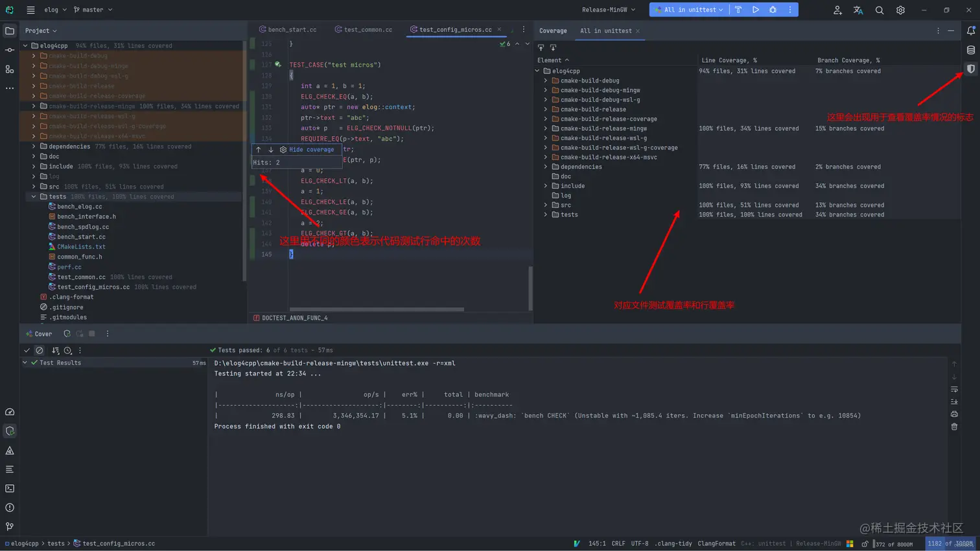The image size is (980, 551).
Task: Expand the src row in Coverage panel
Action: click(x=546, y=205)
